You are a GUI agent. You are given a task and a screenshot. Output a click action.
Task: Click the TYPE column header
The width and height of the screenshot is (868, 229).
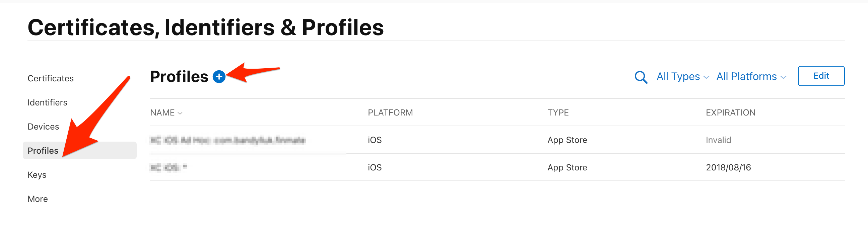[558, 112]
